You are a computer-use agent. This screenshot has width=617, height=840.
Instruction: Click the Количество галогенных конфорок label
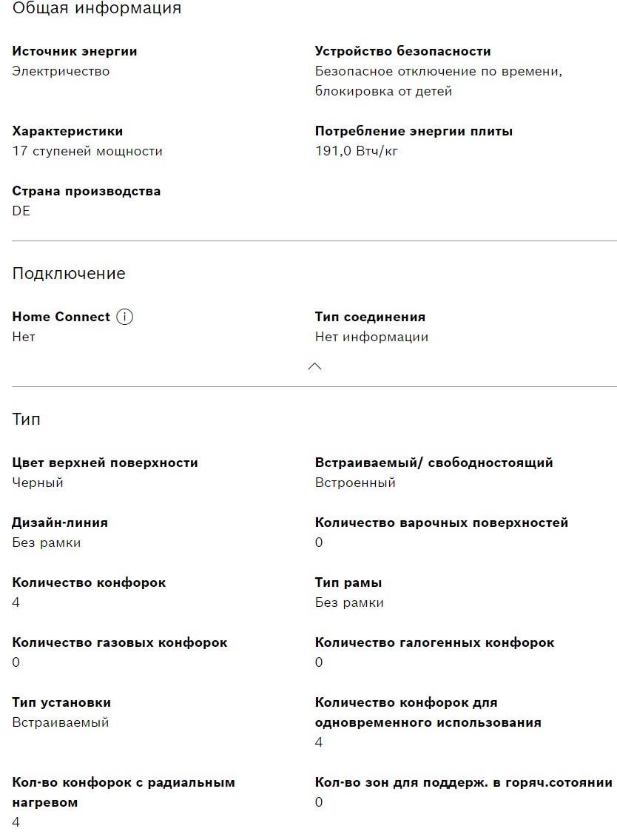[434, 642]
